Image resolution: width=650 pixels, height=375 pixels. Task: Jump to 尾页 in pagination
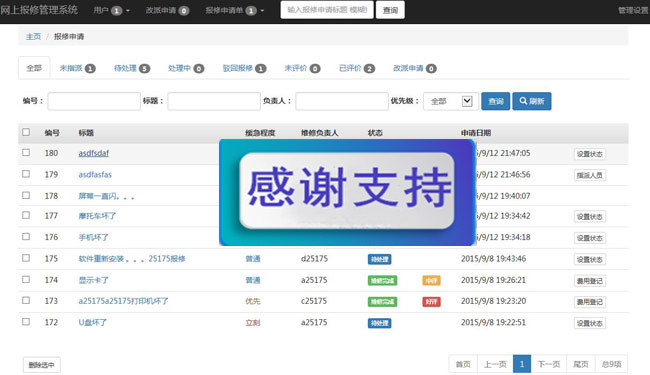[581, 364]
